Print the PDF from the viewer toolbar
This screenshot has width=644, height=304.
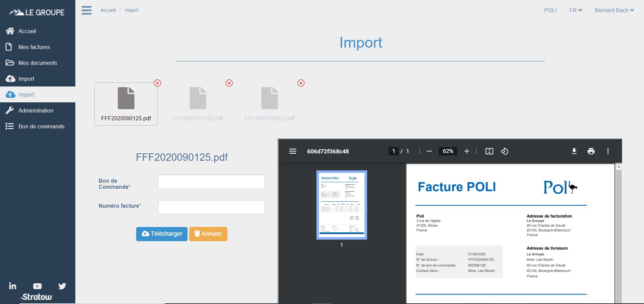tap(591, 151)
